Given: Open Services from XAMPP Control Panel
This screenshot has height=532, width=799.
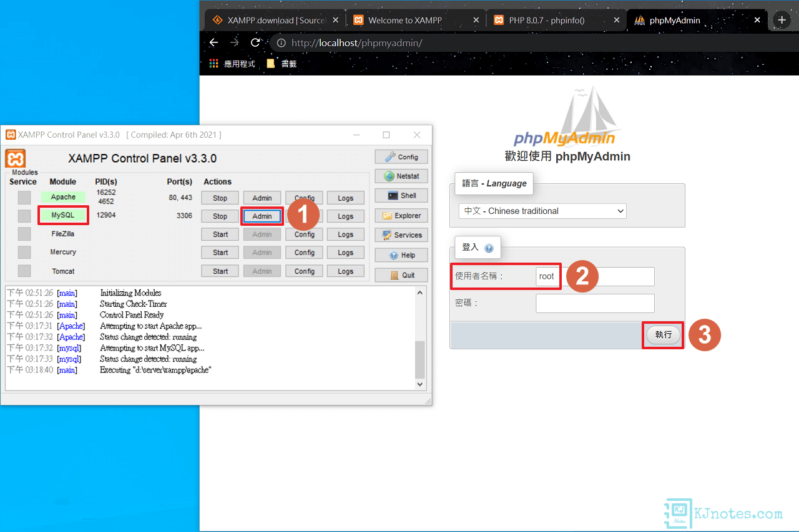Looking at the screenshot, I should pyautogui.click(x=401, y=235).
